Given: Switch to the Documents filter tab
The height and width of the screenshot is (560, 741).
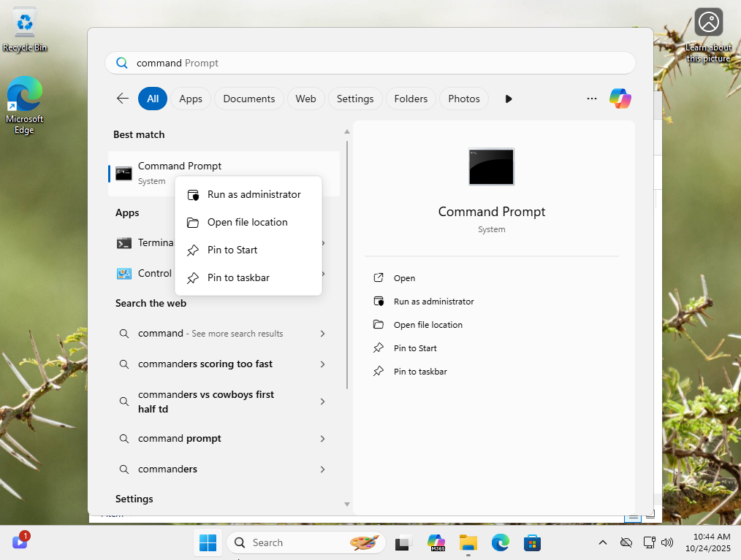Looking at the screenshot, I should pyautogui.click(x=249, y=99).
